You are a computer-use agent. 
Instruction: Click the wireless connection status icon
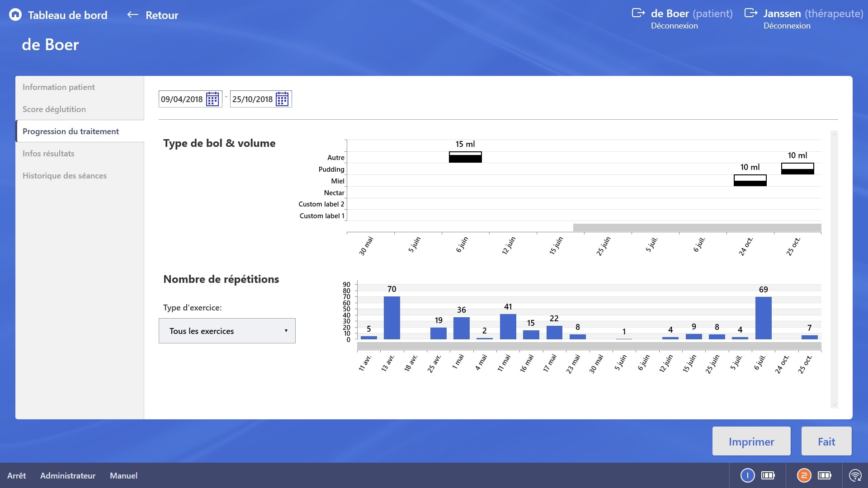[855, 475]
